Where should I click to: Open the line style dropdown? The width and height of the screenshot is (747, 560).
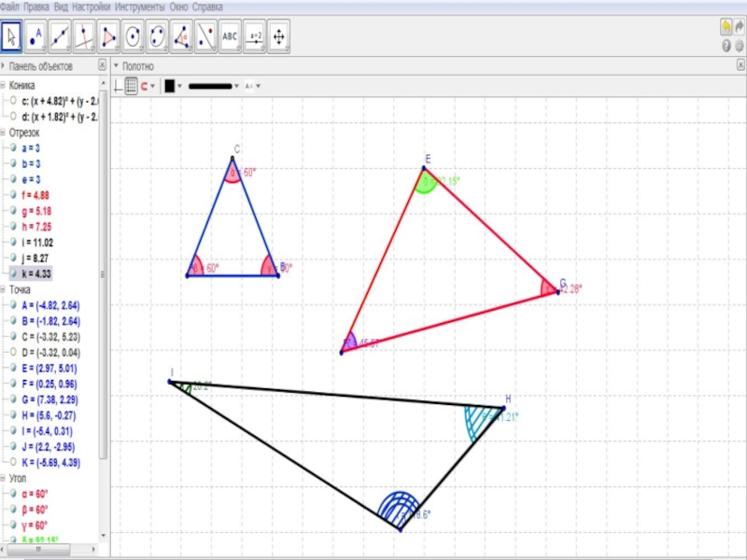pos(213,86)
